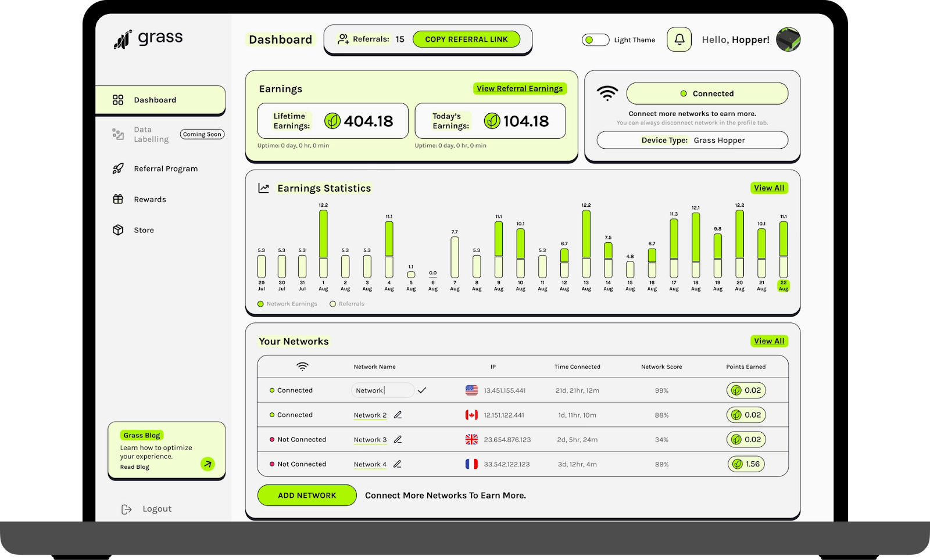The width and height of the screenshot is (930, 560).
Task: Click the Wi-Fi icon in connection card
Action: coord(607,93)
